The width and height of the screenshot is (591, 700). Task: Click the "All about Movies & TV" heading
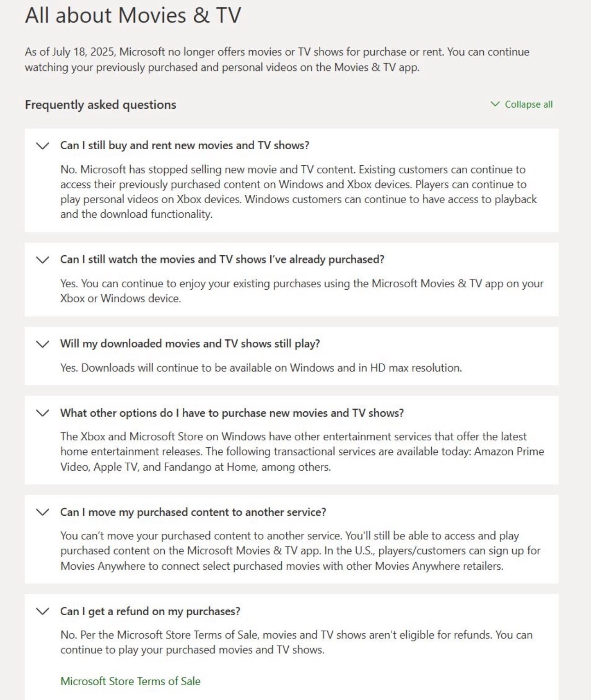pyautogui.click(x=133, y=15)
